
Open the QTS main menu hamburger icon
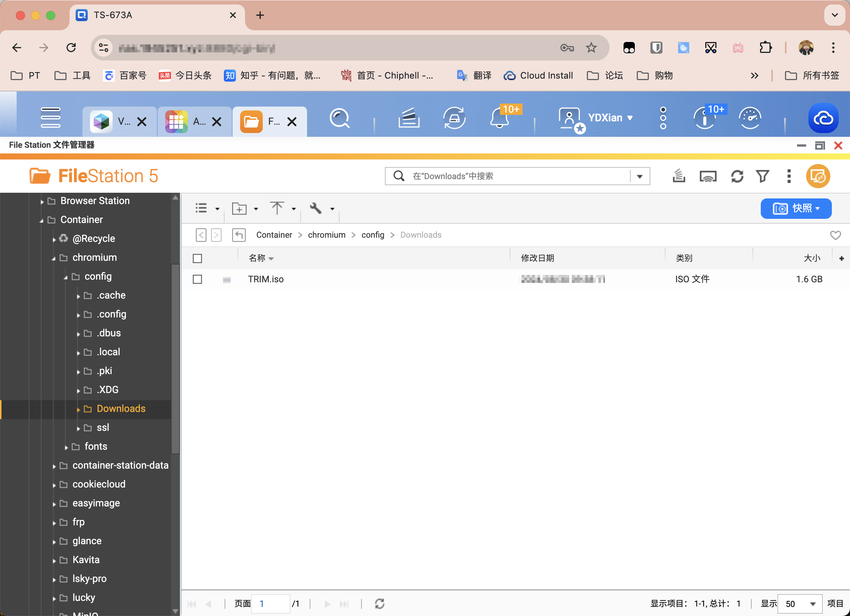point(51,118)
